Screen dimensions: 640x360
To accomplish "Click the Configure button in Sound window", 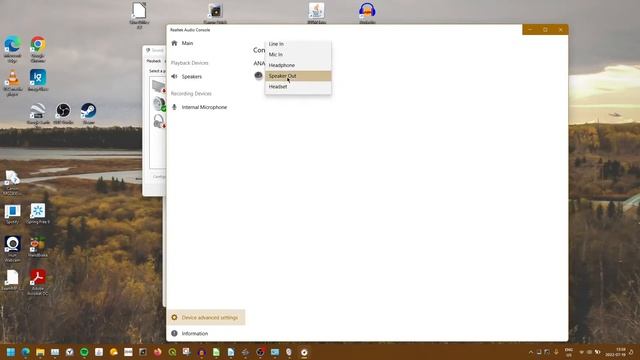I will [159, 177].
